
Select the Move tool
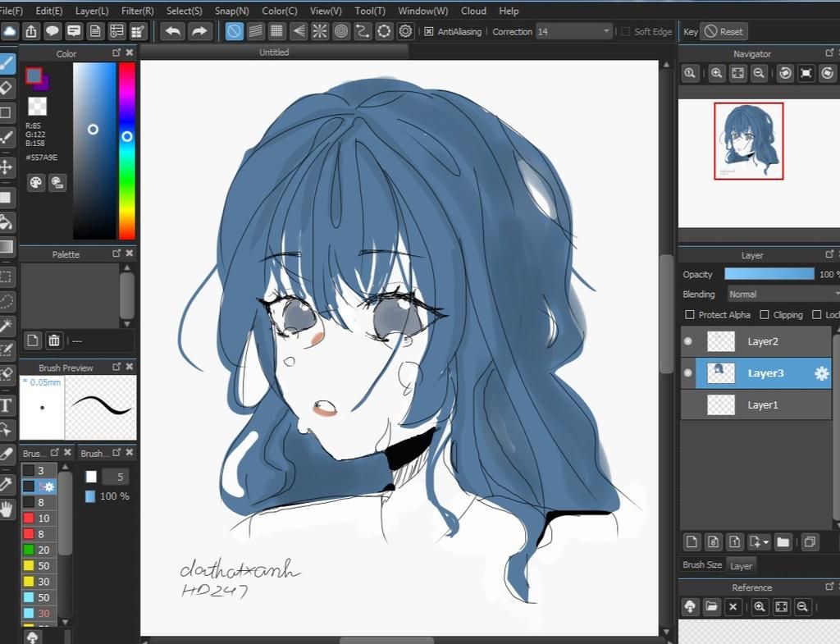[6, 167]
